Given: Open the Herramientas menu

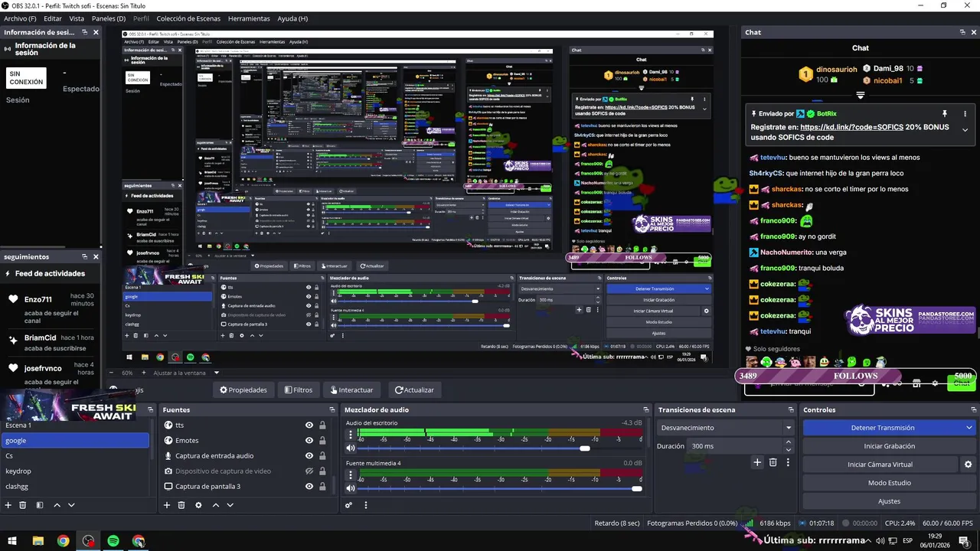Looking at the screenshot, I should click(x=249, y=18).
